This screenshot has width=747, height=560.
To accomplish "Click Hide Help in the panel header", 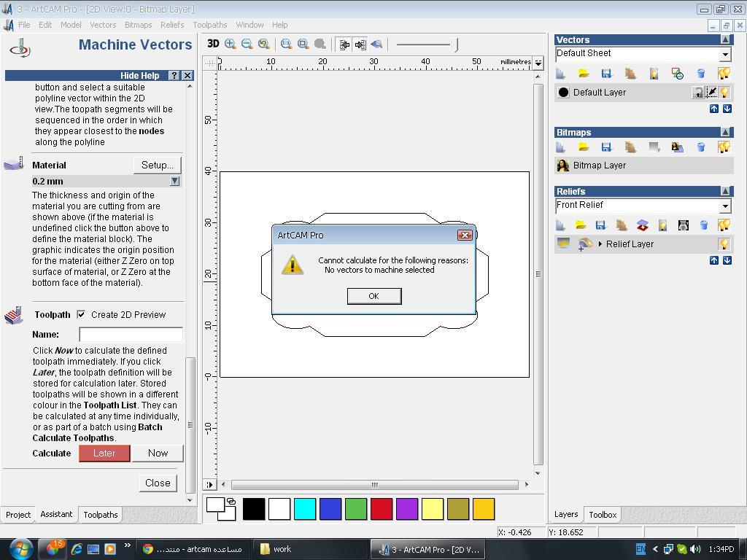I will point(139,75).
